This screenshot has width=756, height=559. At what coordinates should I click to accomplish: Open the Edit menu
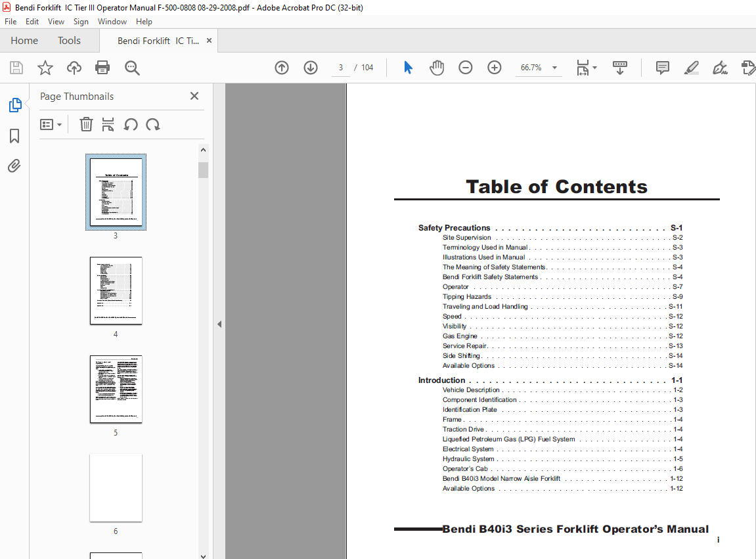pyautogui.click(x=32, y=22)
